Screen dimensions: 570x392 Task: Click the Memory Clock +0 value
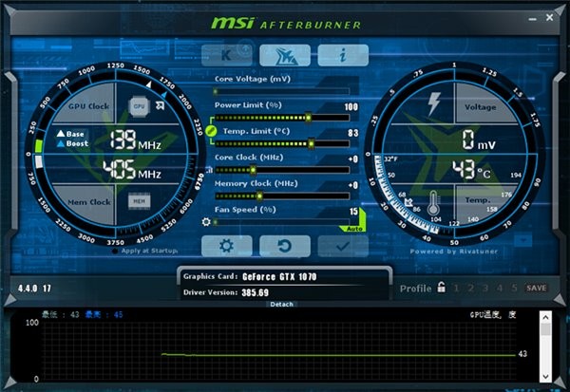point(353,185)
